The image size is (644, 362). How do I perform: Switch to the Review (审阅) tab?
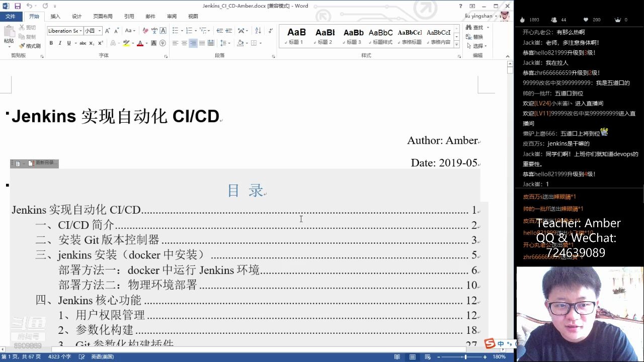[x=172, y=16]
